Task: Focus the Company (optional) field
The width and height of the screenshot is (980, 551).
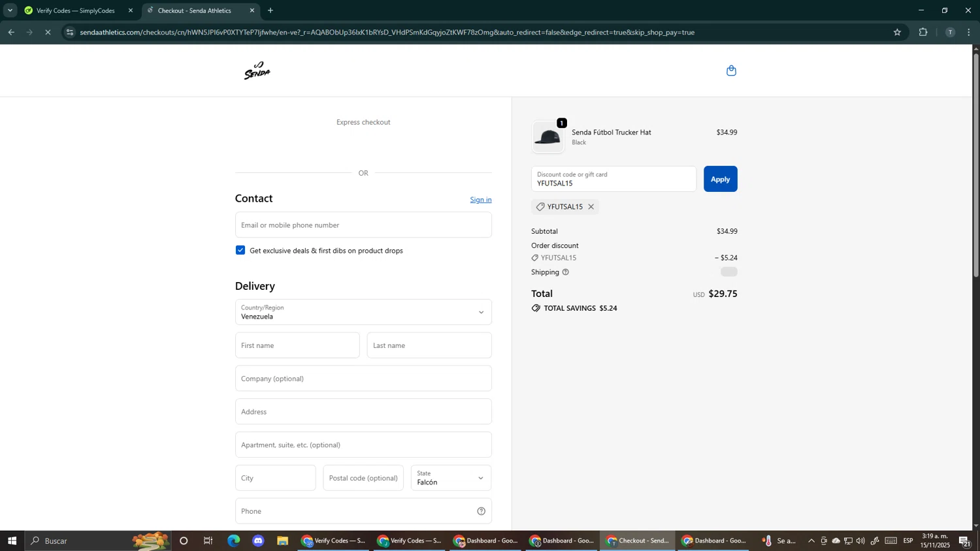Action: (x=363, y=379)
